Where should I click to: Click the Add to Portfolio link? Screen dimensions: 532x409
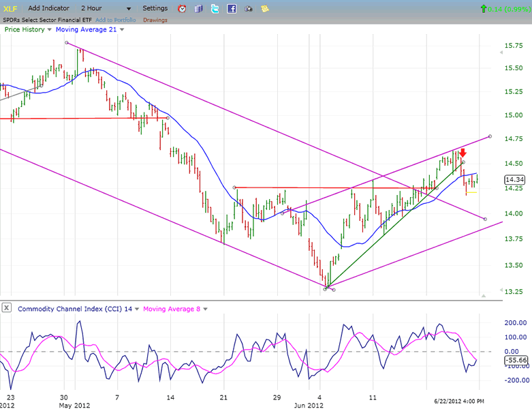(117, 20)
